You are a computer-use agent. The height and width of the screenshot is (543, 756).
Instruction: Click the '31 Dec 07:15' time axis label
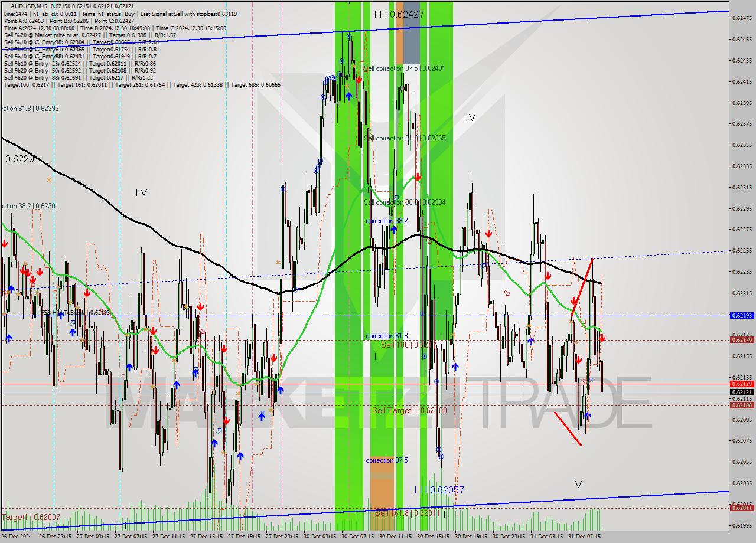pyautogui.click(x=584, y=537)
